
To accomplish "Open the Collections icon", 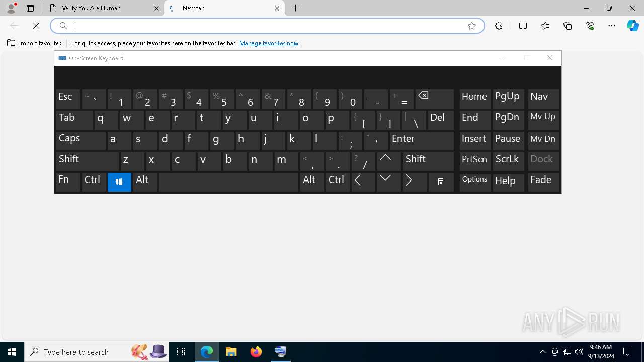I will pyautogui.click(x=568, y=26).
